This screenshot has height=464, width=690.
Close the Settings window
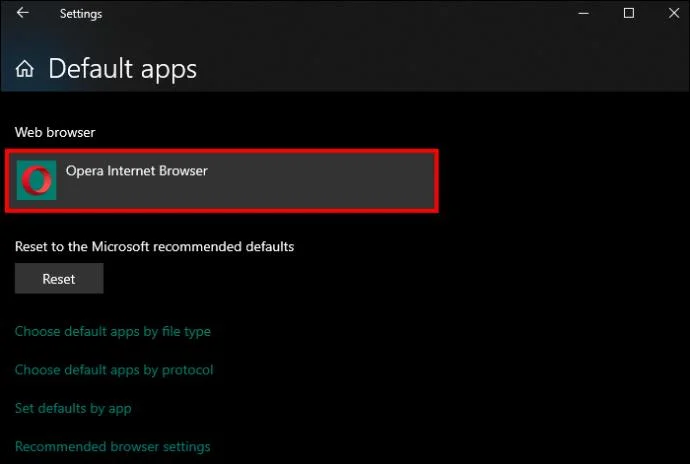tap(674, 13)
